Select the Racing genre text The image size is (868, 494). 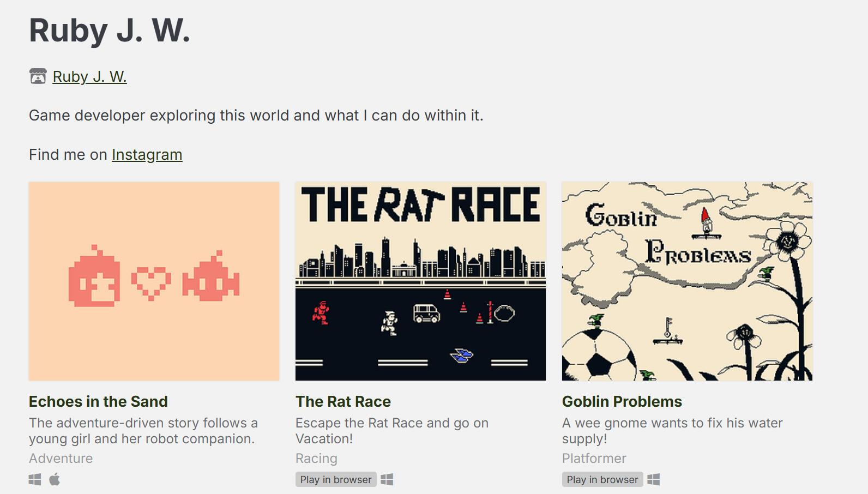point(316,459)
